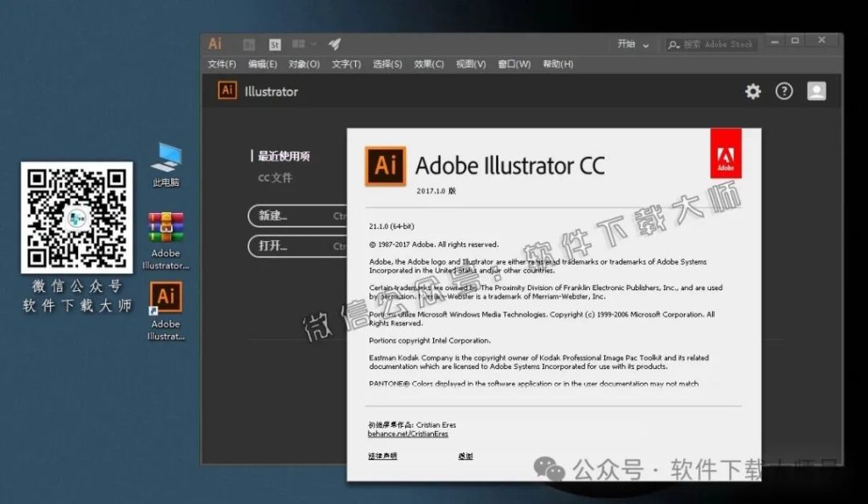Click the 法律声明 link in the about dialog

(385, 456)
